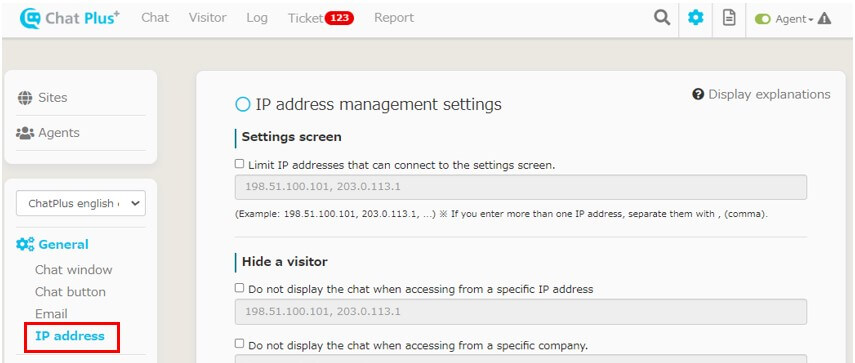Go to the Report tab
This screenshot has width=855, height=363.
point(394,17)
